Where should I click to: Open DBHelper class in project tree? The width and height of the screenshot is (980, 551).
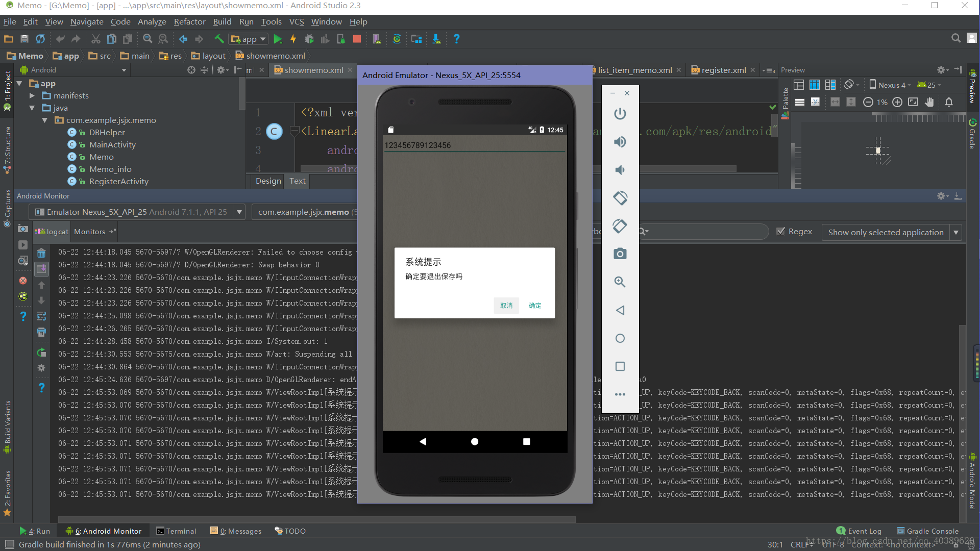pyautogui.click(x=107, y=133)
